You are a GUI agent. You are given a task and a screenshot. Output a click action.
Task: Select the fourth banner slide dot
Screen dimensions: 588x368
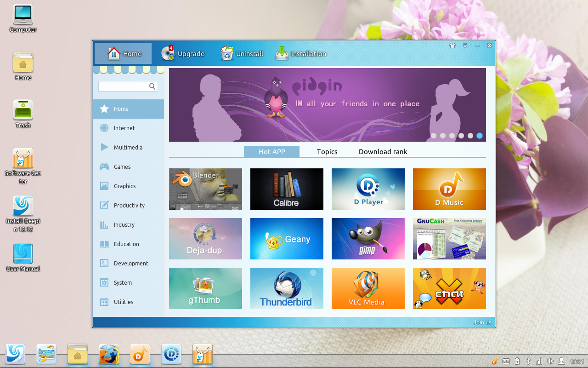[x=461, y=136]
